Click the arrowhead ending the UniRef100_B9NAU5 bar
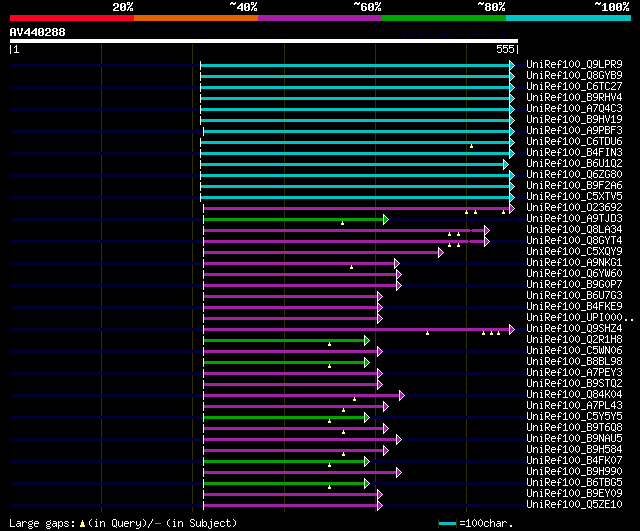The image size is (640, 531). click(399, 440)
